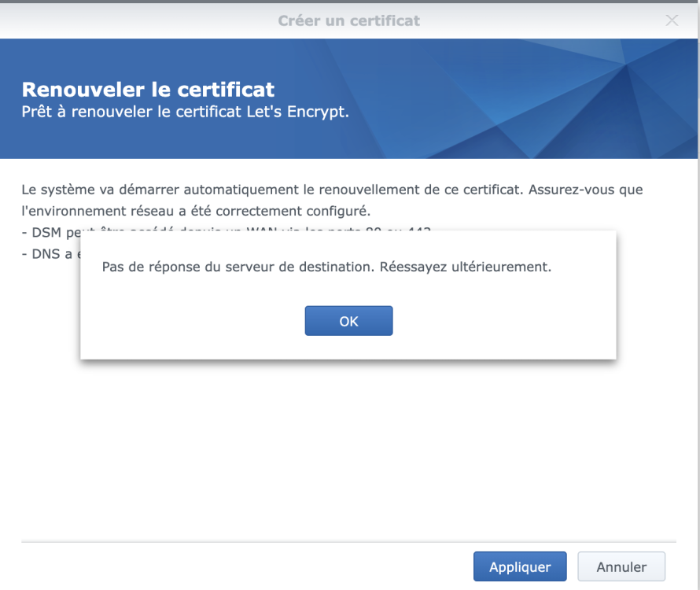
Task: Click the "Réessayez ultérieurement" sentence
Action: 465,267
